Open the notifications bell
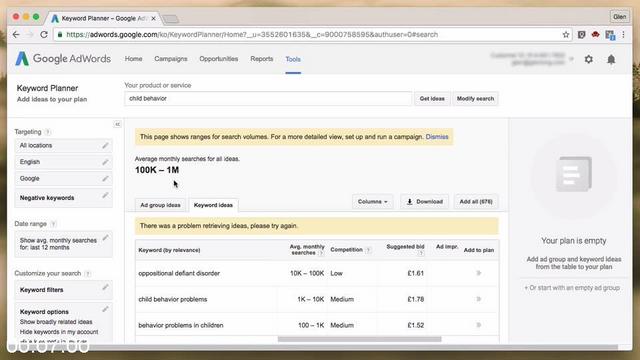Viewport: 640px width, 360px height. pos(611,60)
